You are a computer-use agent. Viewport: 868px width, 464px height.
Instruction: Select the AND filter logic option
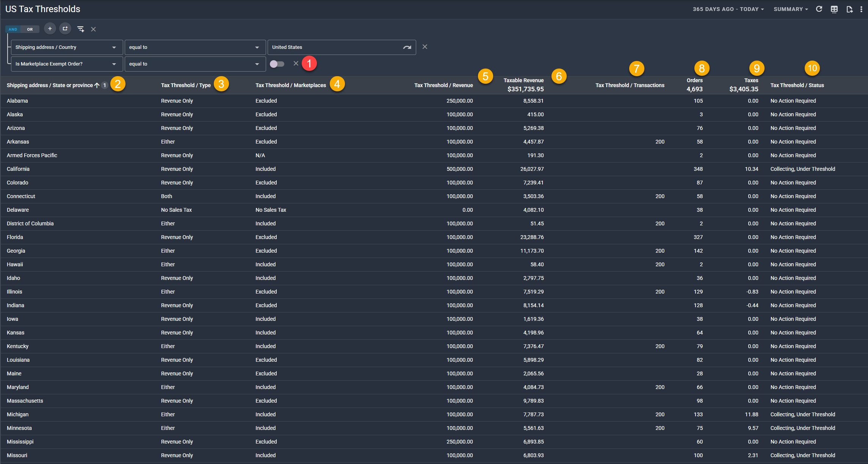point(13,29)
